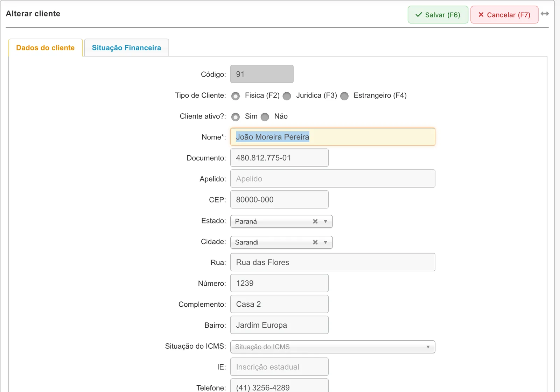Open the Estado dropdown arrow
The image size is (560, 392).
[325, 221]
